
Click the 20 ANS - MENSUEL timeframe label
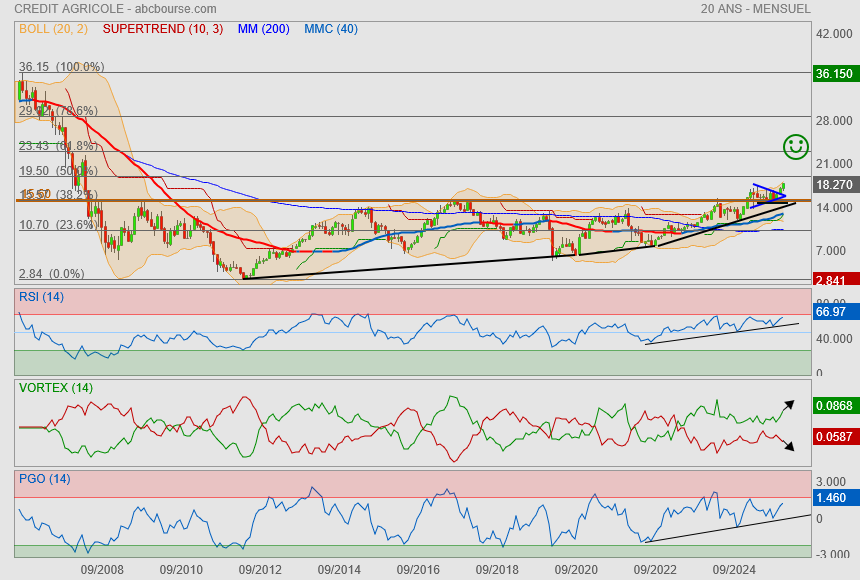coord(755,8)
